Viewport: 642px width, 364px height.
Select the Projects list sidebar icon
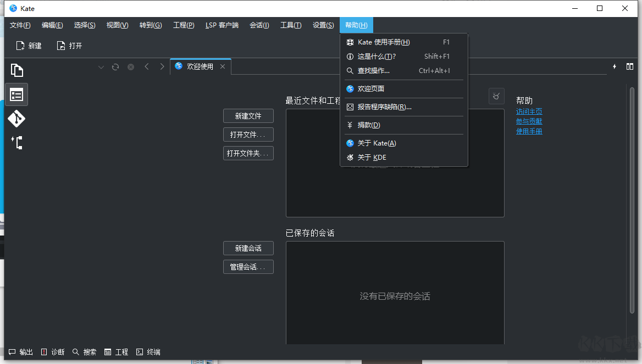click(x=16, y=94)
